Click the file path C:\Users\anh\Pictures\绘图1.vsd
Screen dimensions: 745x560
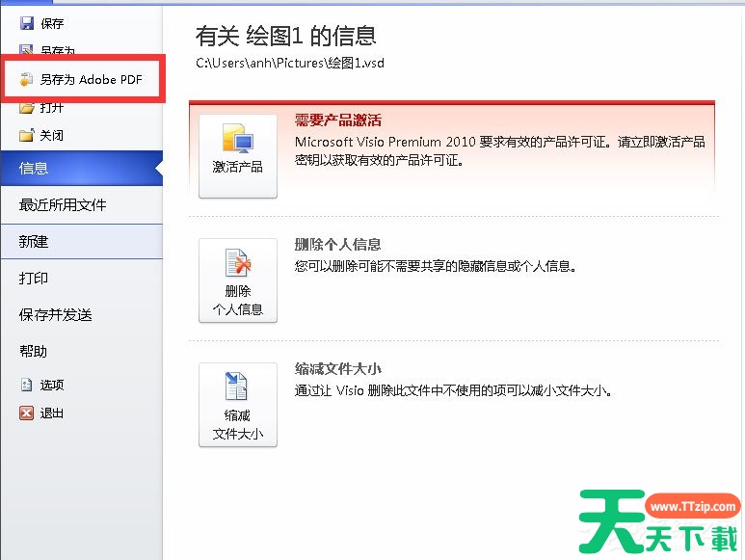coord(290,64)
